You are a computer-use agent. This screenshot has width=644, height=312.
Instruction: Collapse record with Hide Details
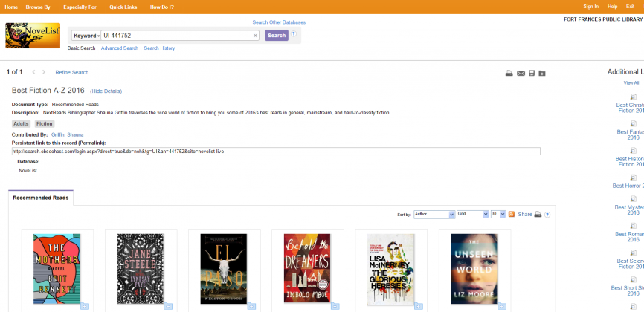[x=106, y=91]
